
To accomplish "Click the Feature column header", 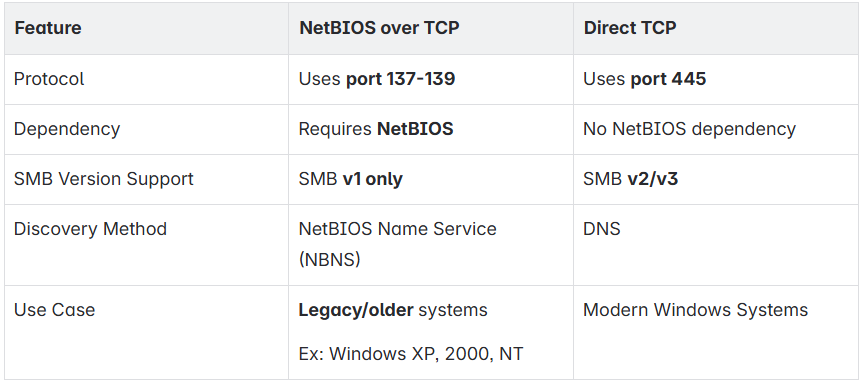I will tap(48, 28).
